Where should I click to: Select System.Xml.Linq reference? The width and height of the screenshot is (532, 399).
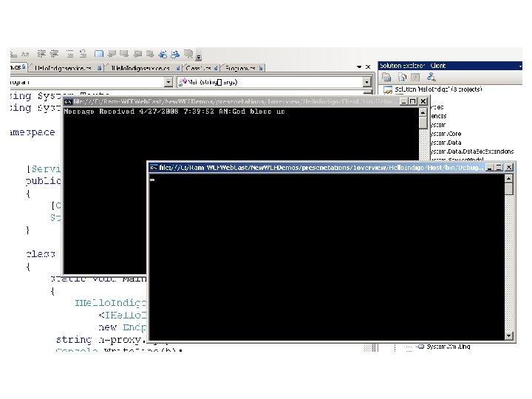coord(449,347)
